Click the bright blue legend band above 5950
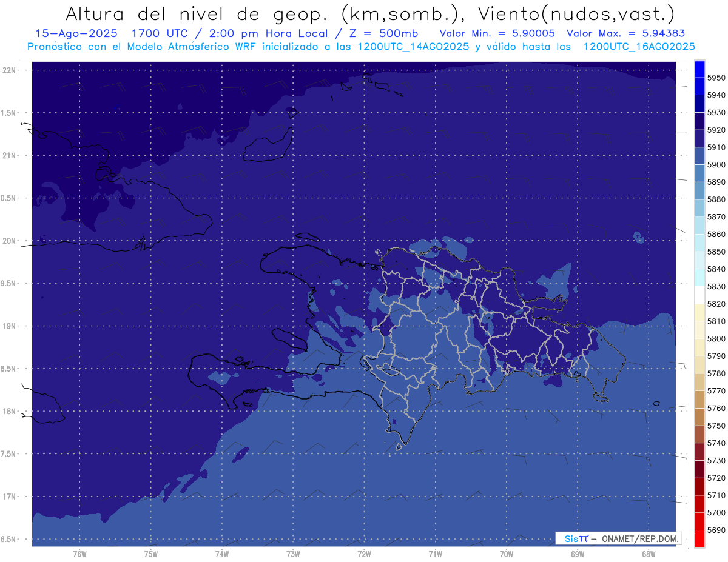 699,69
